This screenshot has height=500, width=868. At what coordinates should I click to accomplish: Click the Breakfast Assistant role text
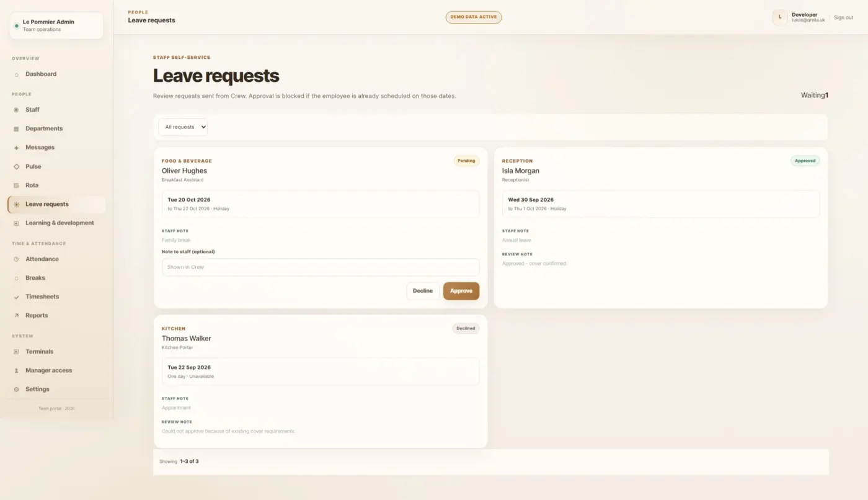183,180
